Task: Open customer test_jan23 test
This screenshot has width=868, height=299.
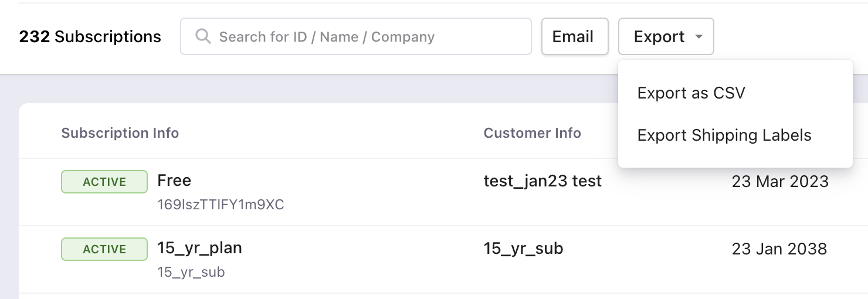Action: pos(542,181)
